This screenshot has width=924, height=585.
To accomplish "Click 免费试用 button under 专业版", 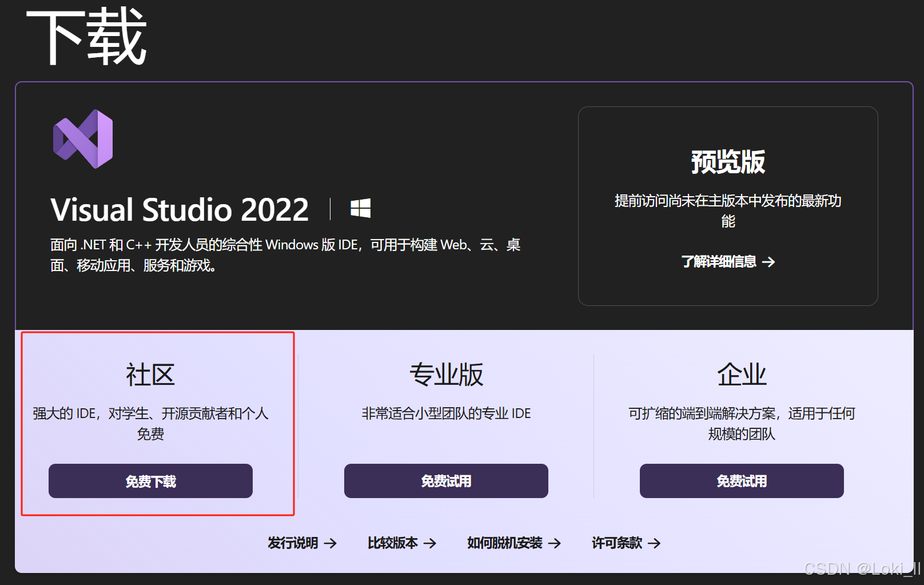I will pos(446,481).
